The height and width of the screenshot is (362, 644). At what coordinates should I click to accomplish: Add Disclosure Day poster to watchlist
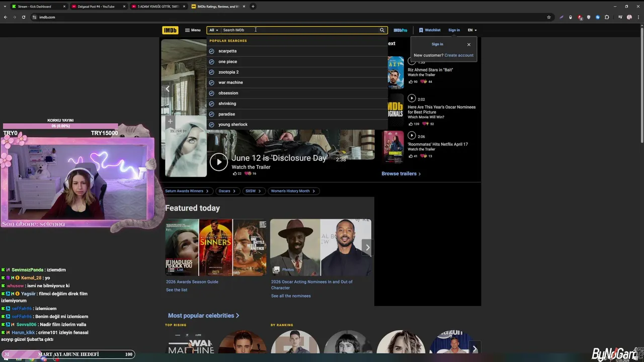pos(170,121)
